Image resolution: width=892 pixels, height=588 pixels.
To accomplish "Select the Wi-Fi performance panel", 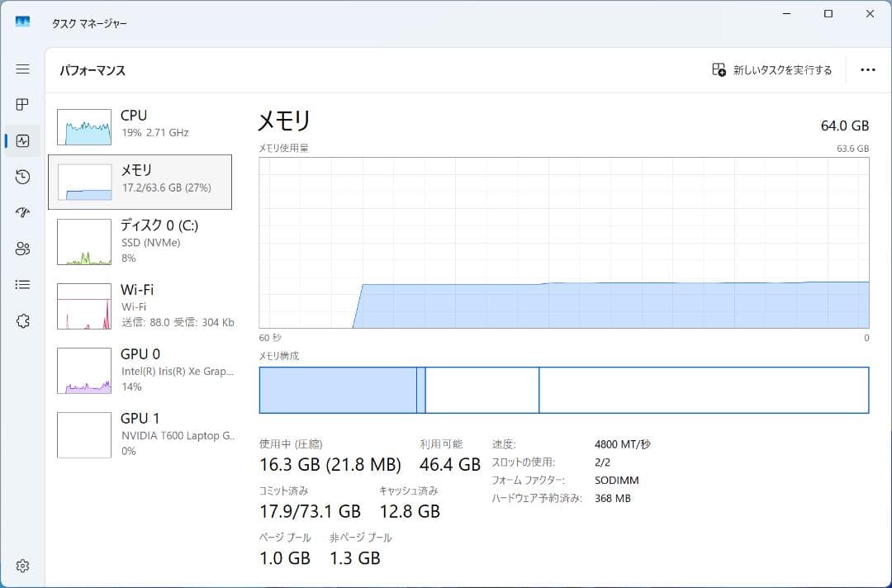I will coord(145,306).
